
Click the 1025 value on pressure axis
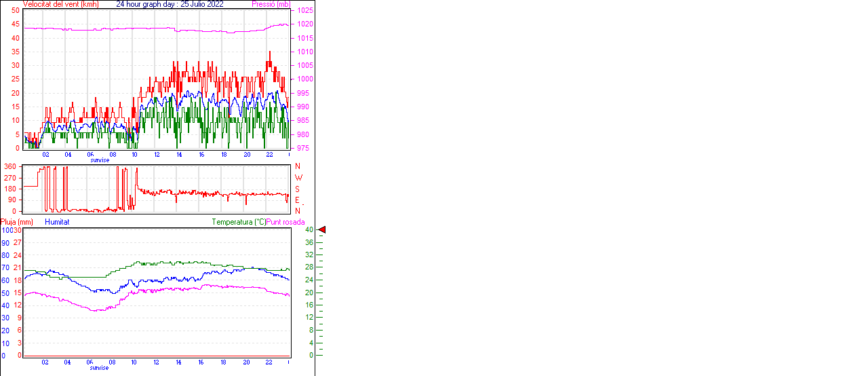304,11
